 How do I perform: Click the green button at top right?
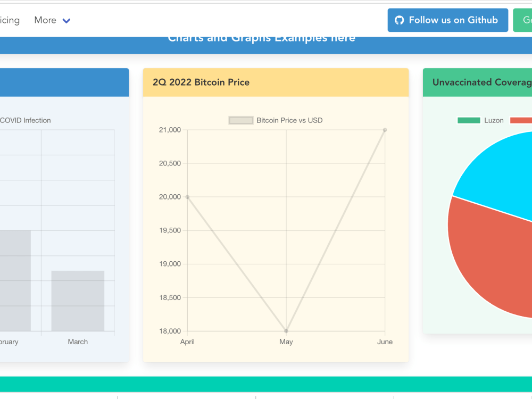click(523, 20)
